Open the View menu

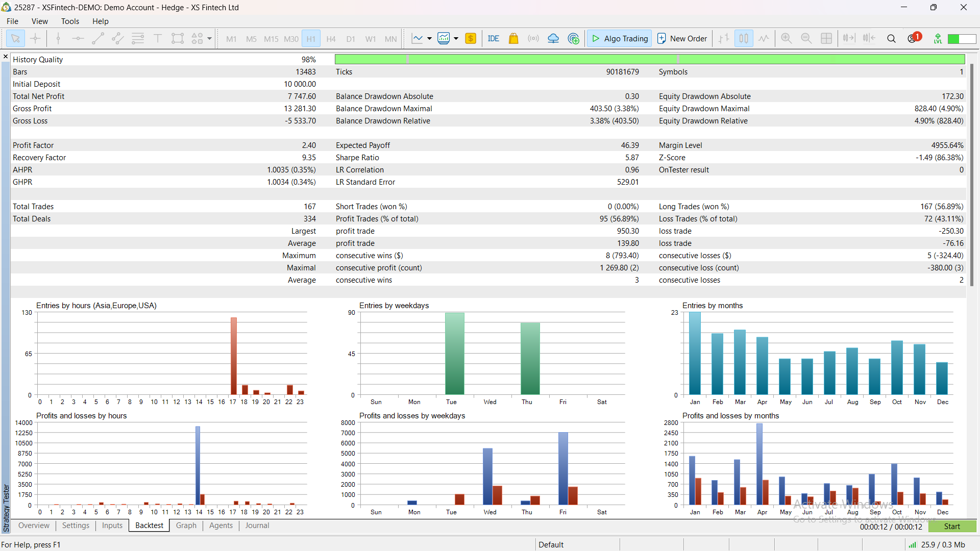click(x=40, y=21)
